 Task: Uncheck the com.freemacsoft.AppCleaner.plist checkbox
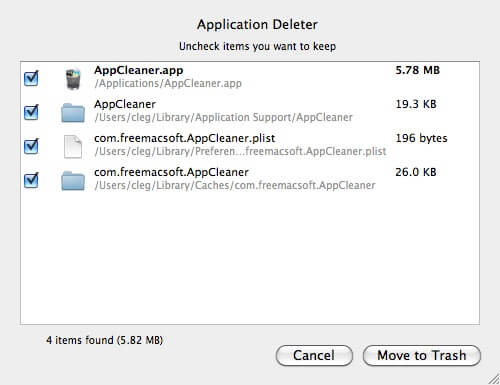pyautogui.click(x=31, y=146)
